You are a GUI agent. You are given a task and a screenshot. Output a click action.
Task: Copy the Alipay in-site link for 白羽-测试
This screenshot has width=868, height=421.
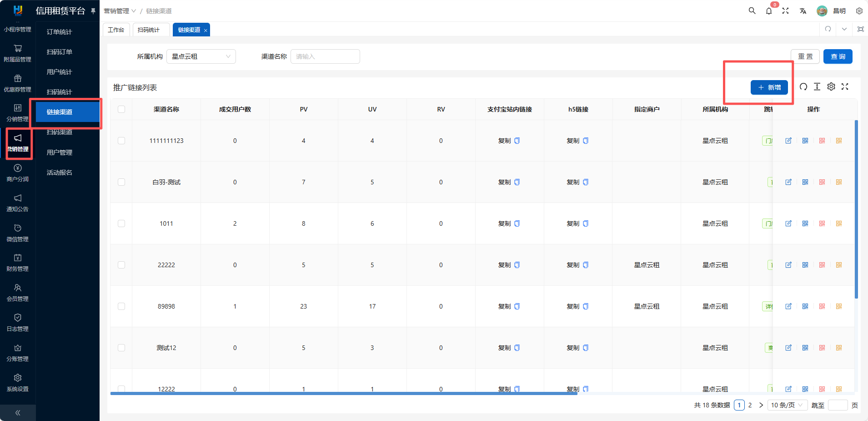(509, 182)
